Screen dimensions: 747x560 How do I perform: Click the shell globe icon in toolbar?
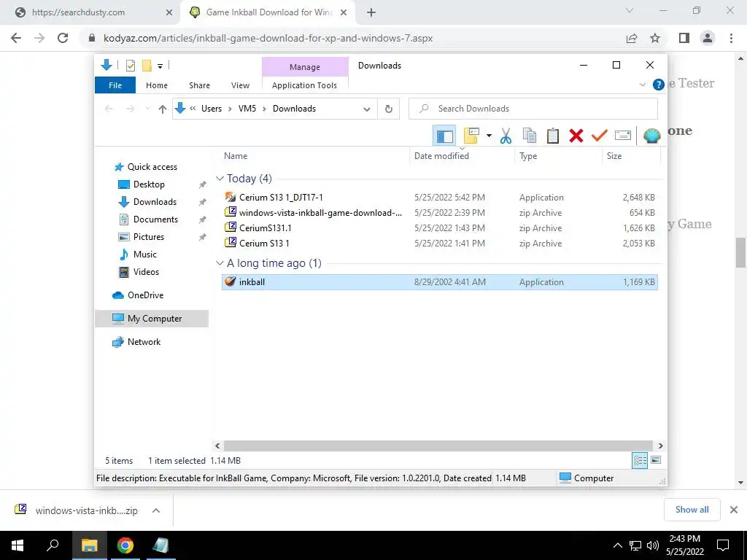tap(651, 136)
